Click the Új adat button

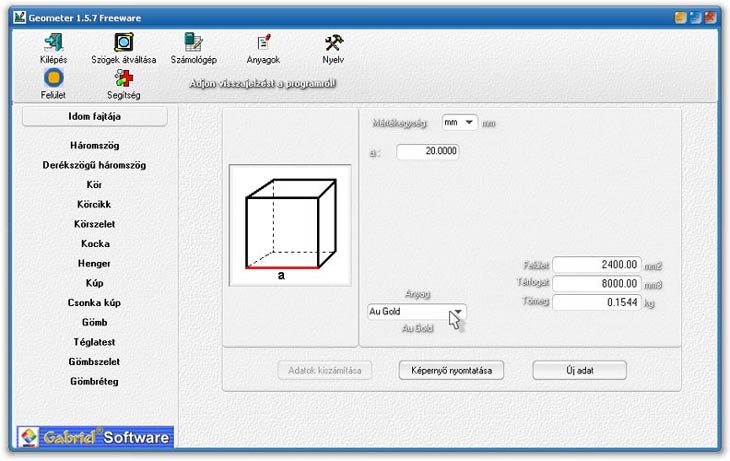pyautogui.click(x=579, y=370)
